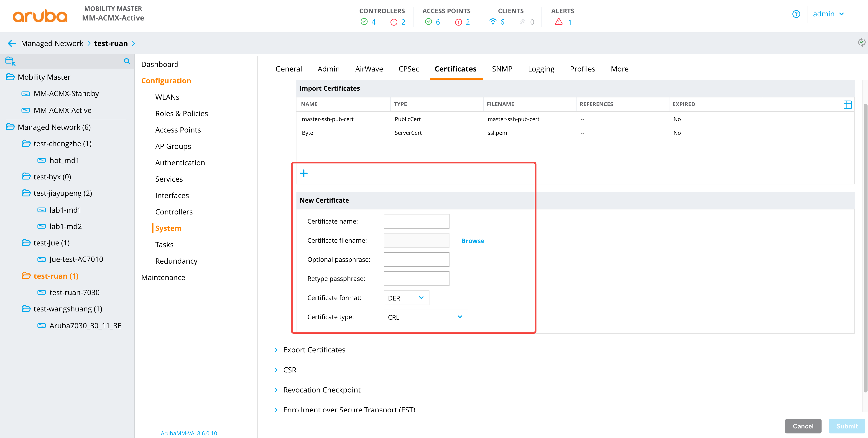The image size is (868, 438).
Task: Click the back arrow beside Managed Network
Action: pyautogui.click(x=12, y=43)
